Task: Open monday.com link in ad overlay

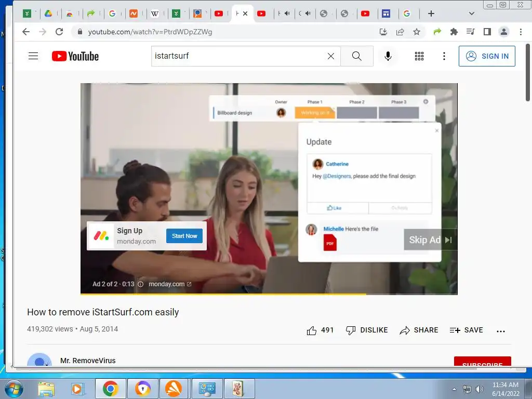Action: pyautogui.click(x=170, y=284)
